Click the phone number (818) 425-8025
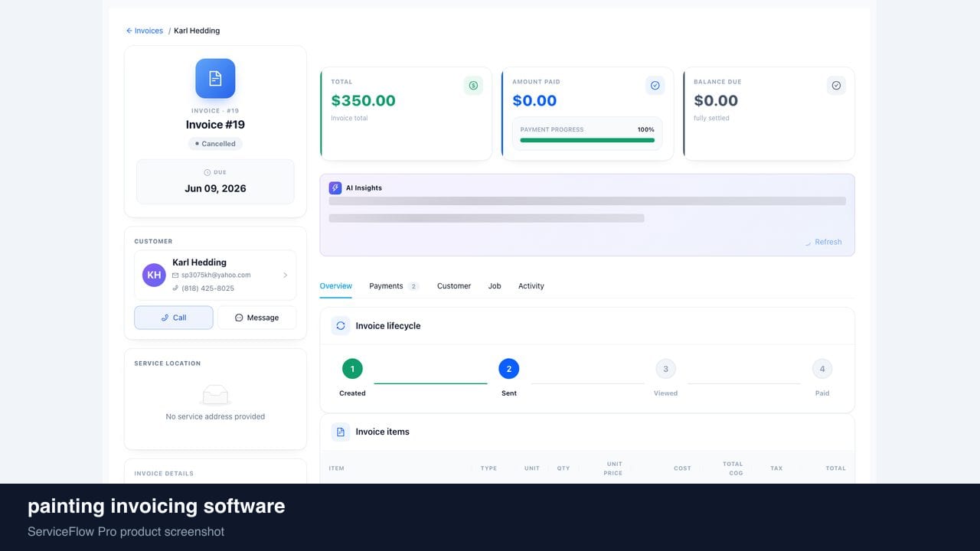 pyautogui.click(x=207, y=289)
